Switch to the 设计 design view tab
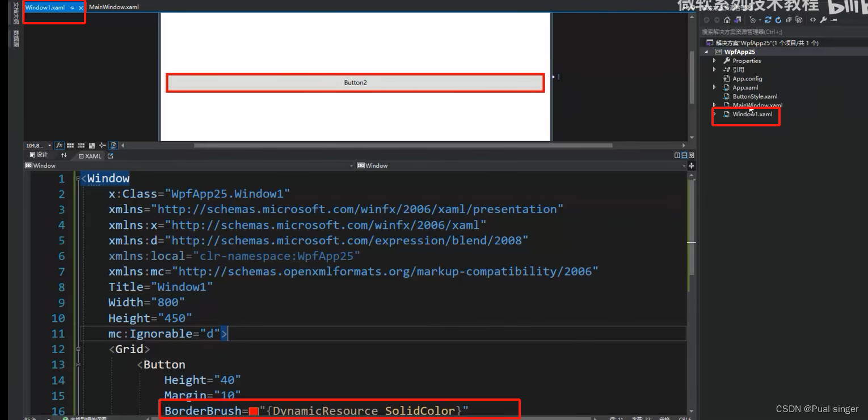868x420 pixels. click(x=39, y=155)
